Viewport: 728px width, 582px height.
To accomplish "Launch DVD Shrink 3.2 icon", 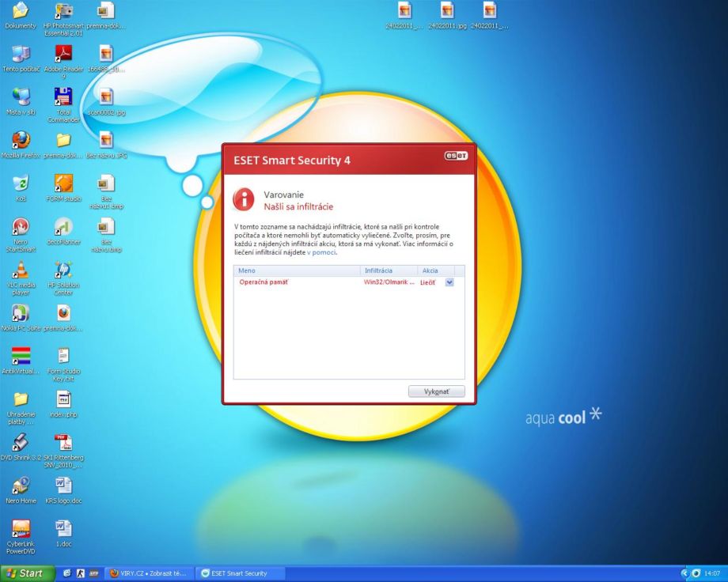I will tap(21, 444).
